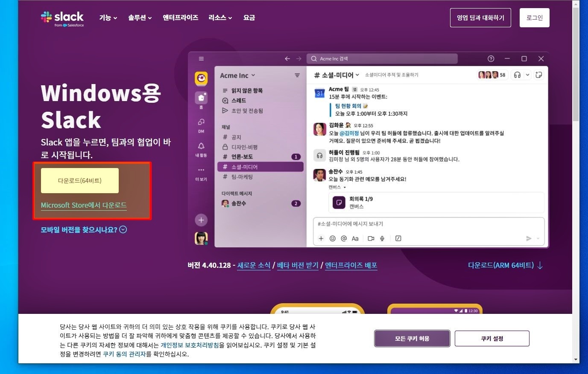Screen dimensions: 588x374
Task: Open the 엔터프라이즈 배포 link
Action: (351, 265)
